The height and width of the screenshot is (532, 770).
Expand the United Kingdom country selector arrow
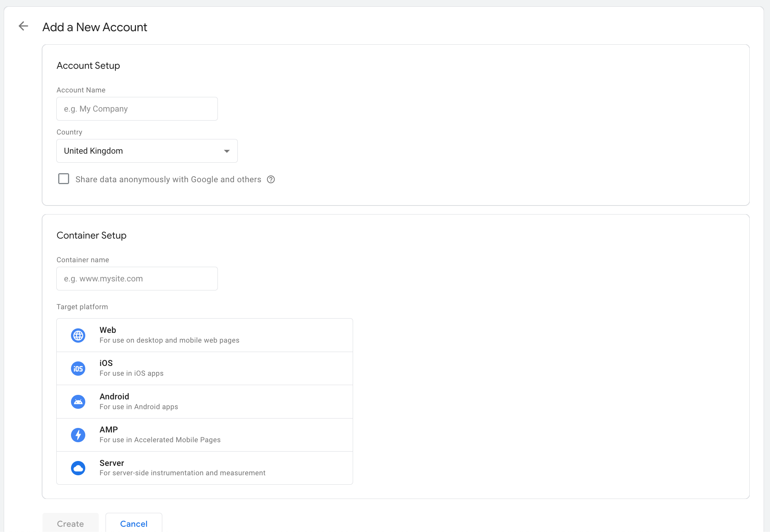pos(227,151)
